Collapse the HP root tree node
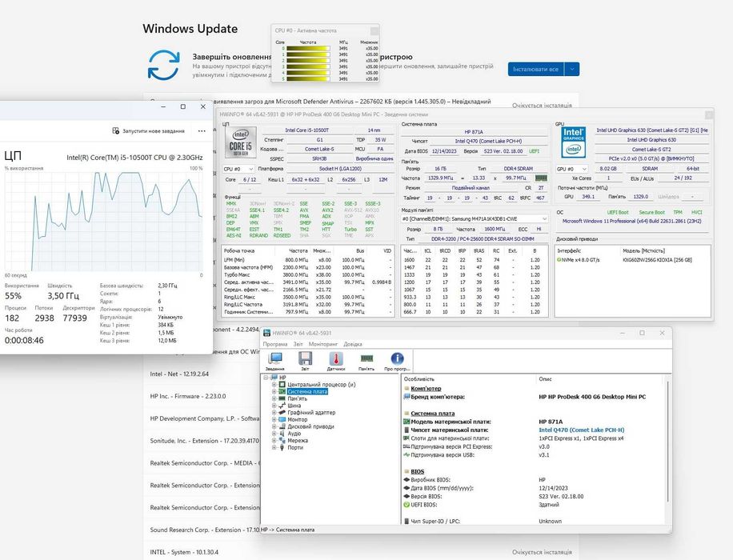Screen dimensions: 733x560 (266, 378)
